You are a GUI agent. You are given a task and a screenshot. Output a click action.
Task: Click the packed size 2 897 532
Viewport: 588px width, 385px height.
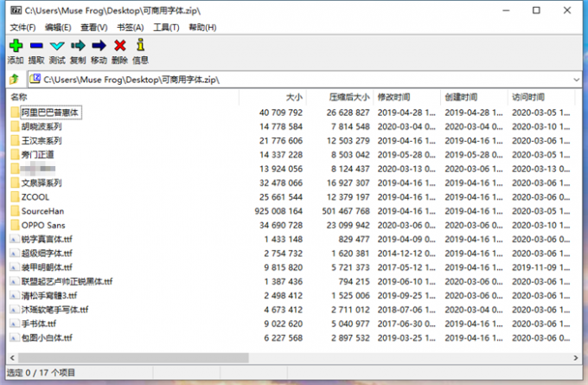350,337
